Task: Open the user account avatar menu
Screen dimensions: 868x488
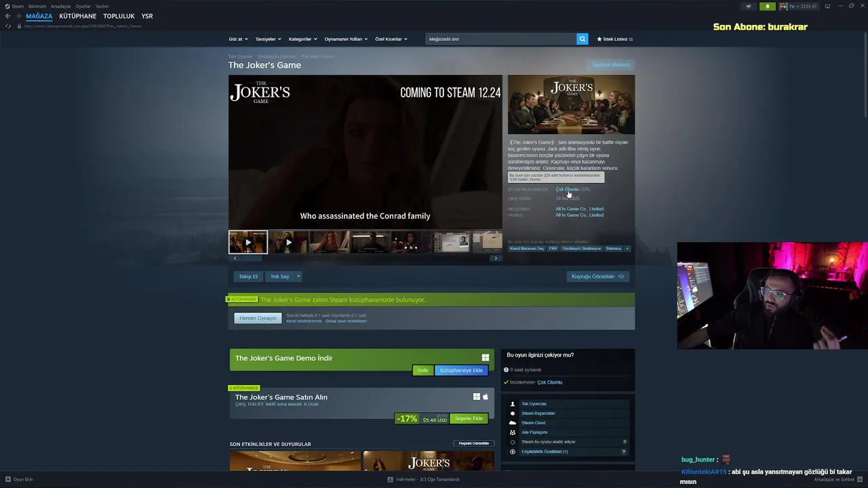Action: 783,6
